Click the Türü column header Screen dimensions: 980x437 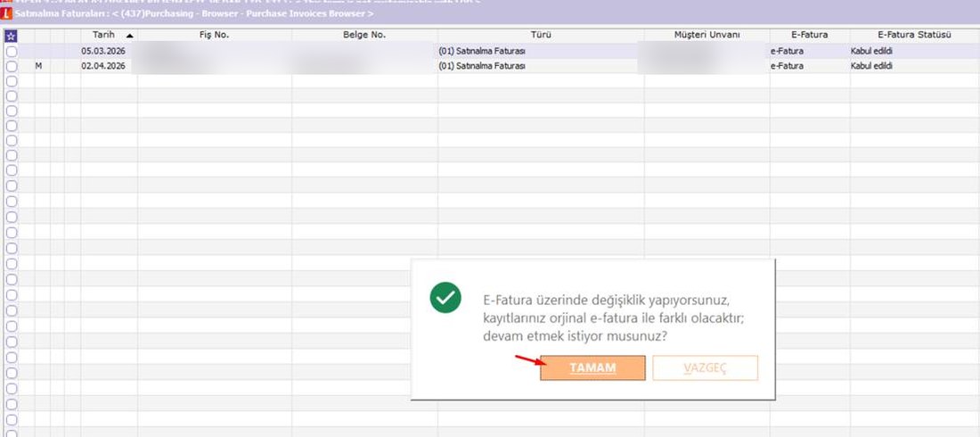click(541, 35)
